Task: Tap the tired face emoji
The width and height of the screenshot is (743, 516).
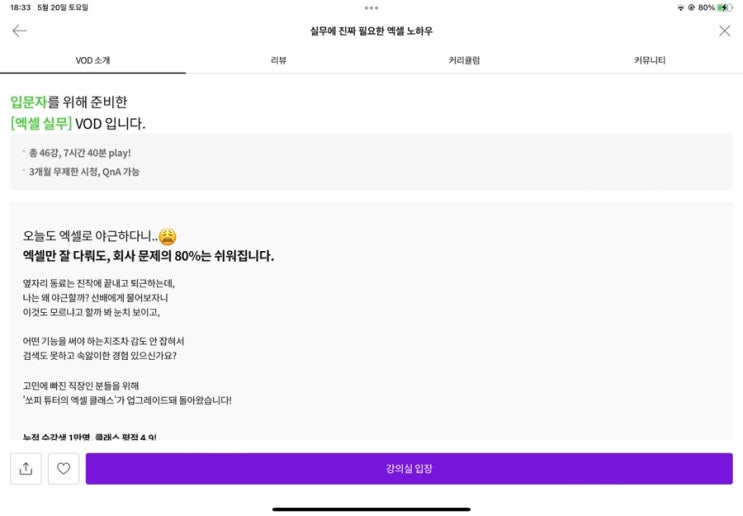Action: click(x=168, y=236)
